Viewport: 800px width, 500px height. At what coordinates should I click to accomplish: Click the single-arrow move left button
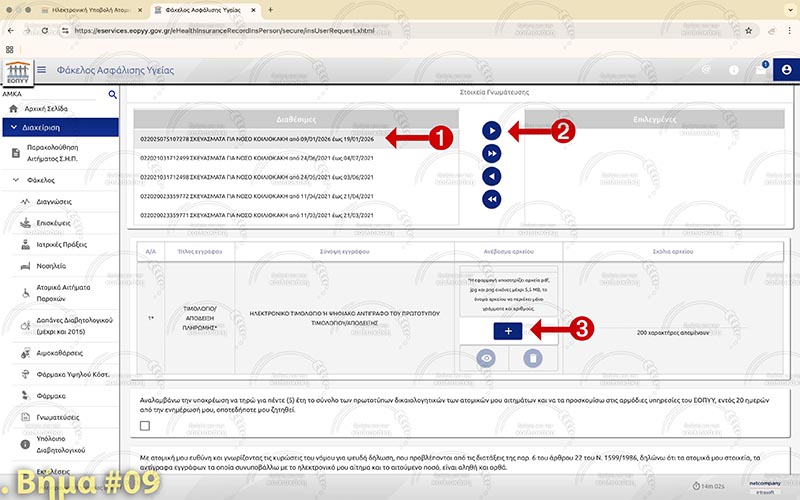point(491,176)
